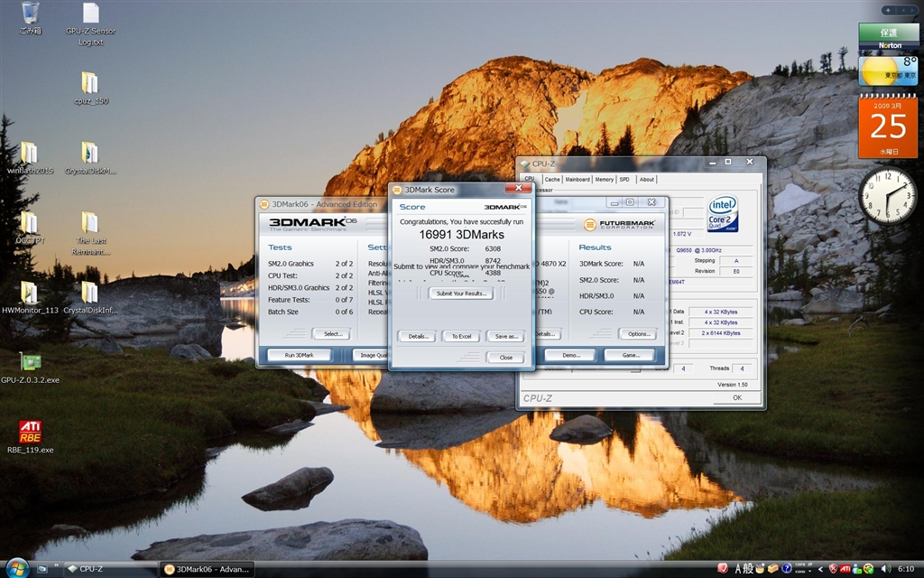Click the analog clock gadget

tap(887, 195)
